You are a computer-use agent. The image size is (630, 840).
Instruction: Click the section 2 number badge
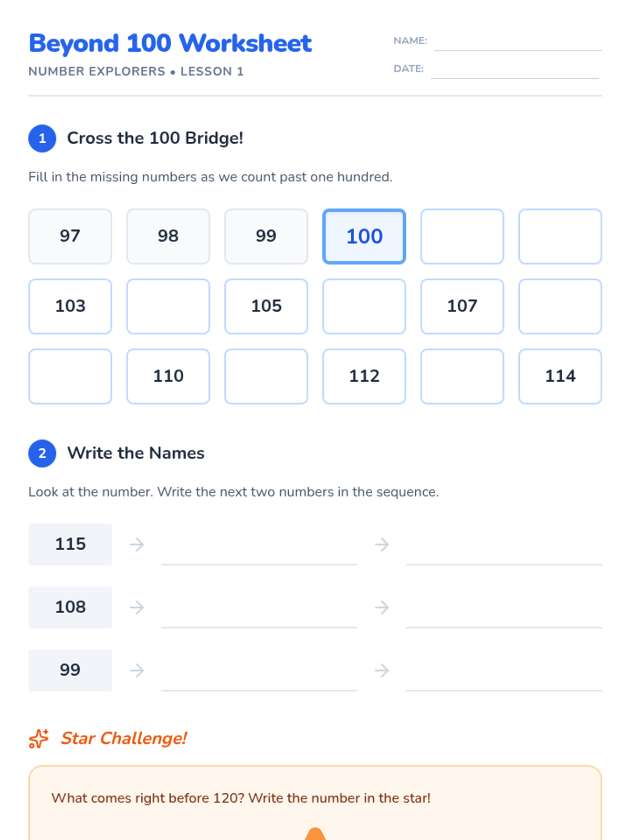coord(42,453)
